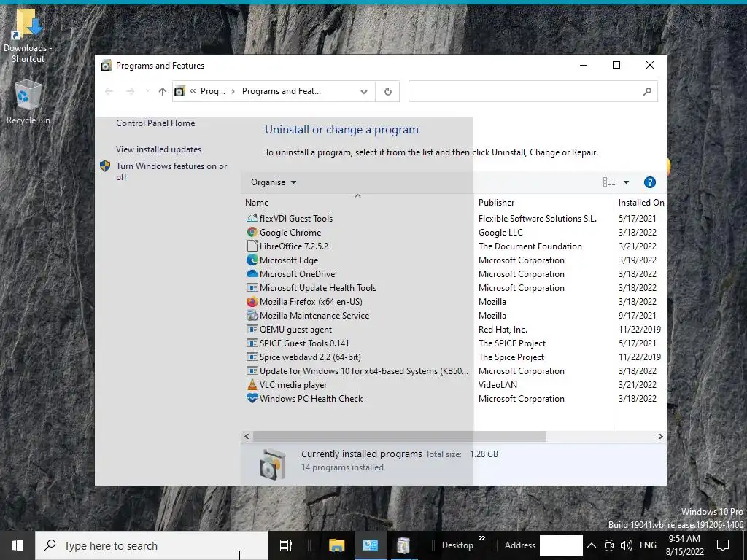
Task: Select the Red Hat, Inc. publisher cell
Action: [x=503, y=330]
